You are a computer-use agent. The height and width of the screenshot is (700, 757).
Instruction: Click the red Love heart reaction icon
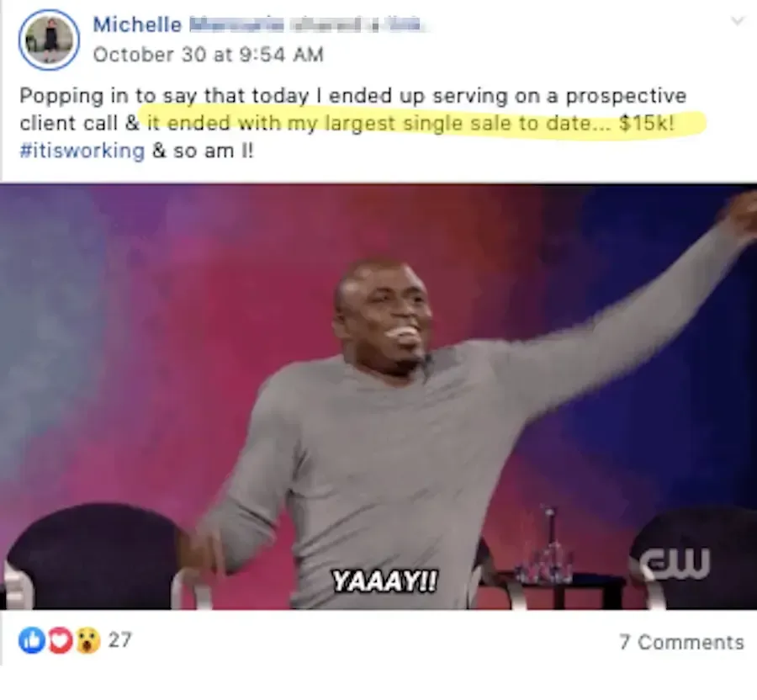pyautogui.click(x=60, y=640)
